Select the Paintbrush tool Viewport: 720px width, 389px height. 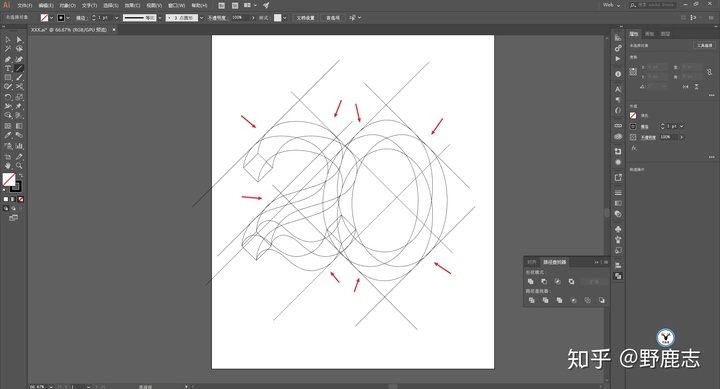pos(19,78)
